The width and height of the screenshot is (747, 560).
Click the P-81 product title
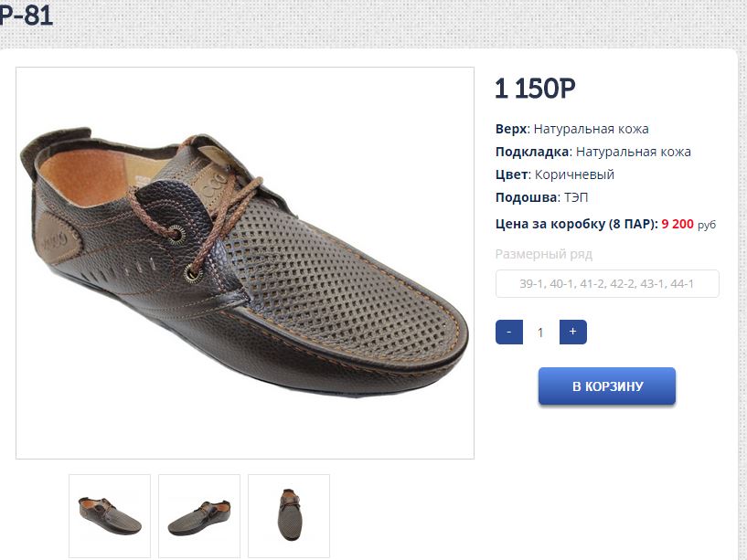coord(26,16)
